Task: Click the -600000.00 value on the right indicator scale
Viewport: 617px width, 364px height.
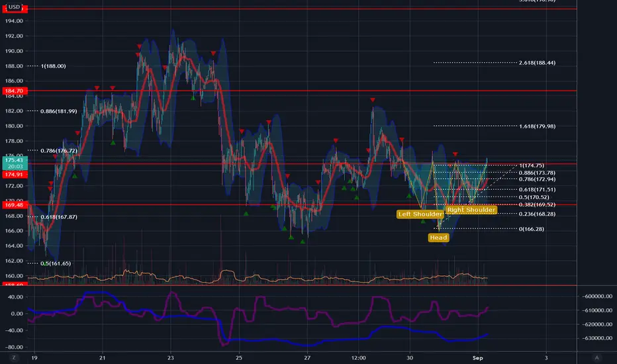Action: pos(597,296)
